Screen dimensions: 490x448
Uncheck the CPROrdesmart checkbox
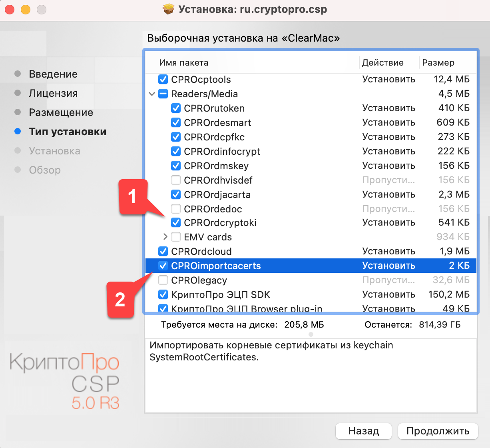coord(176,122)
